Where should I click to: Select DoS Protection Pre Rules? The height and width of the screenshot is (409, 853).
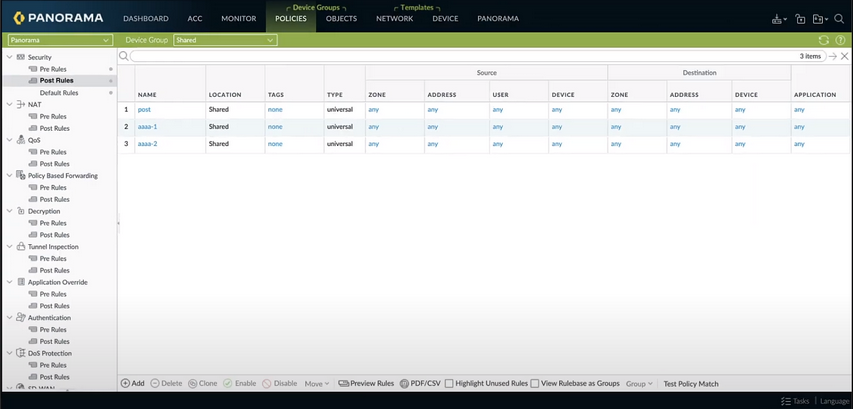(53, 365)
